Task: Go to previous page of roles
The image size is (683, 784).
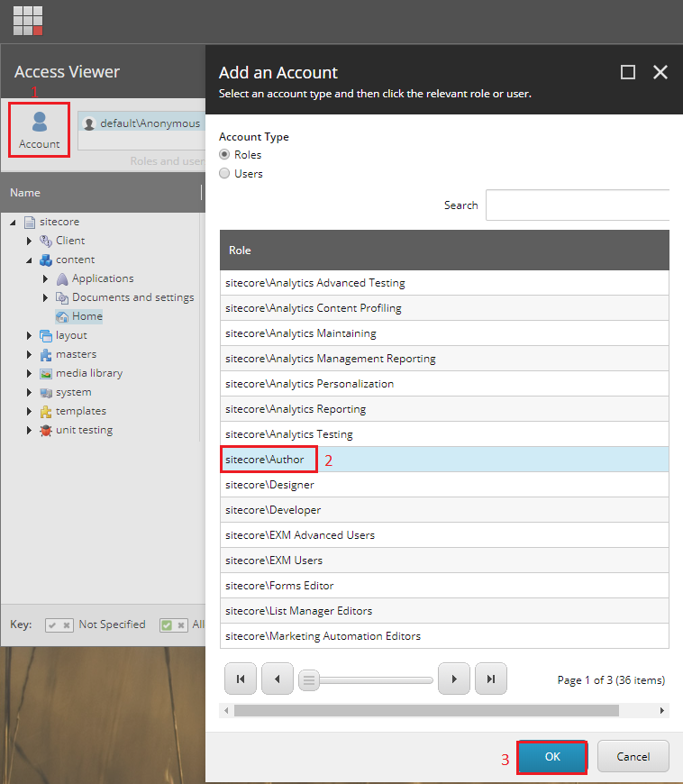Action: click(x=278, y=679)
